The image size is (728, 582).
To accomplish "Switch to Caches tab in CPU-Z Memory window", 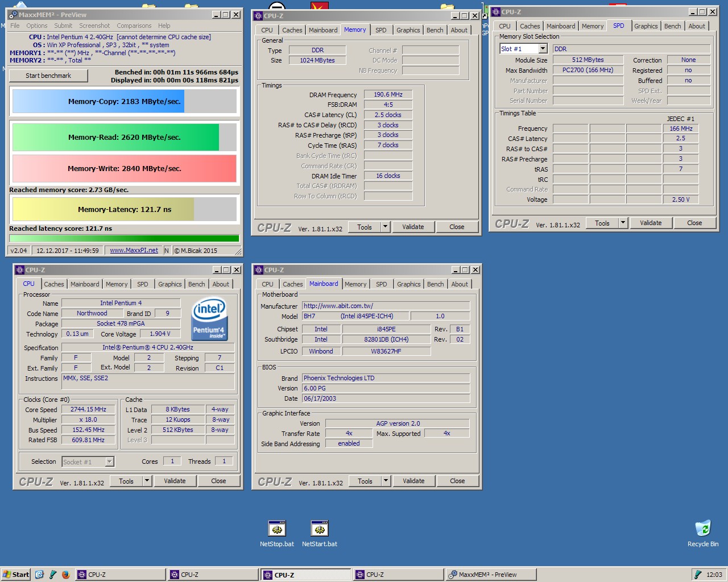I will pos(292,30).
